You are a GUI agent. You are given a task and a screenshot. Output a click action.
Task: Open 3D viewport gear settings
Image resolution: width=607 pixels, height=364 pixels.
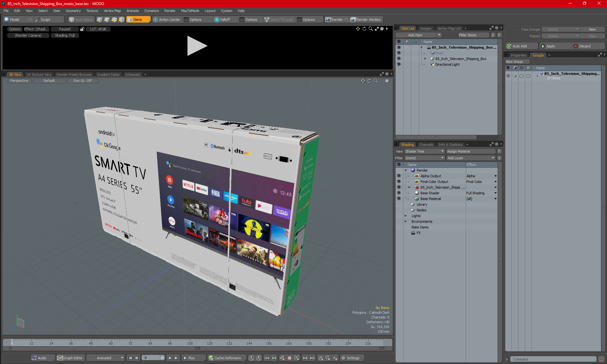point(387,81)
